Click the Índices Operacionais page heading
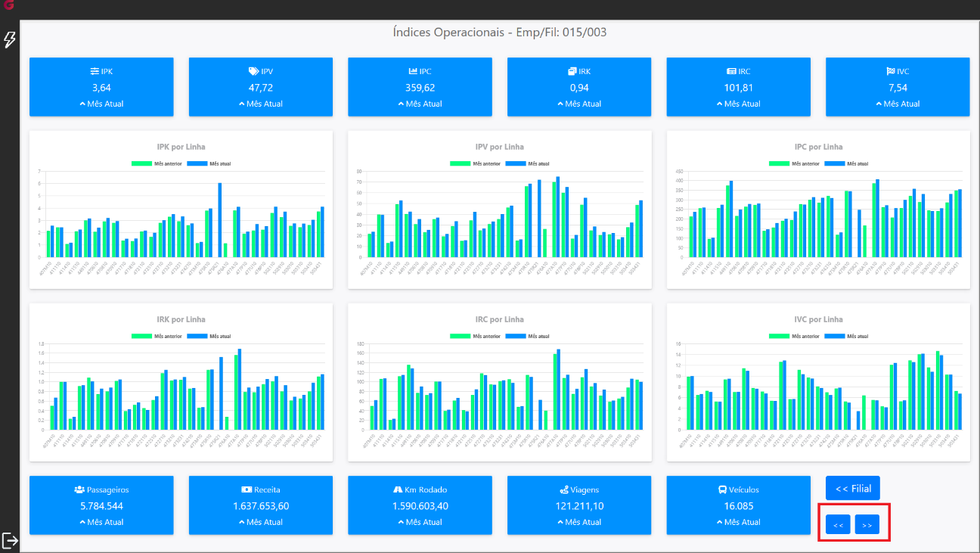Screen dimensions: 980x553 (500, 33)
